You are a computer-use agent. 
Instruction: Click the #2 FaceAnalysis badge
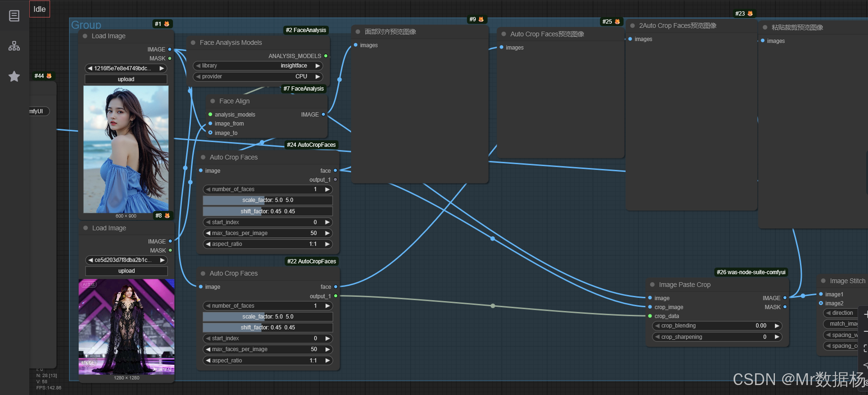click(x=306, y=30)
